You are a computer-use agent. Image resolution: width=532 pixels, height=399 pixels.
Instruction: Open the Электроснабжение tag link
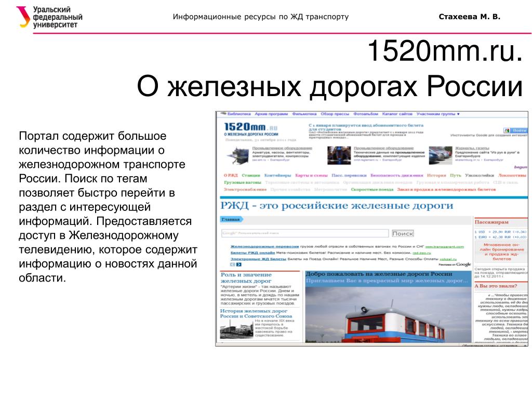click(x=245, y=190)
